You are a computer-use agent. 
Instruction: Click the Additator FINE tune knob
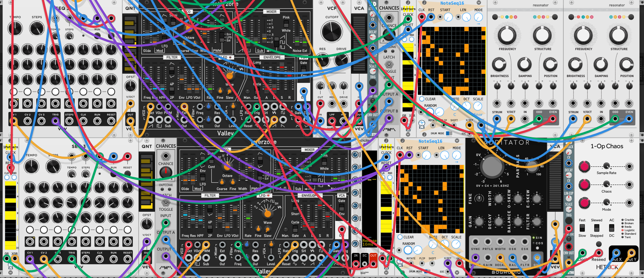pos(479,198)
